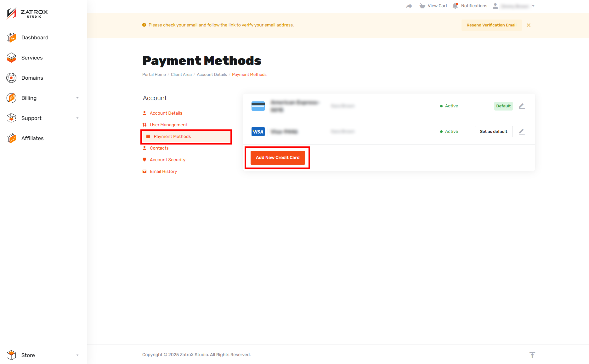Screen dimensions: 589x364
Task: Go to Account Details breadcrumb
Action: tap(212, 75)
